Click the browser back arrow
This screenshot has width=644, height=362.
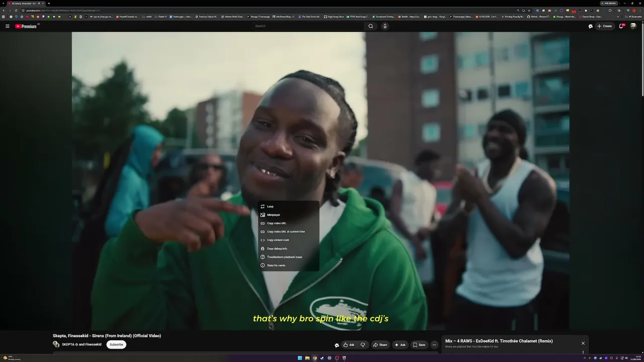coord(4,10)
